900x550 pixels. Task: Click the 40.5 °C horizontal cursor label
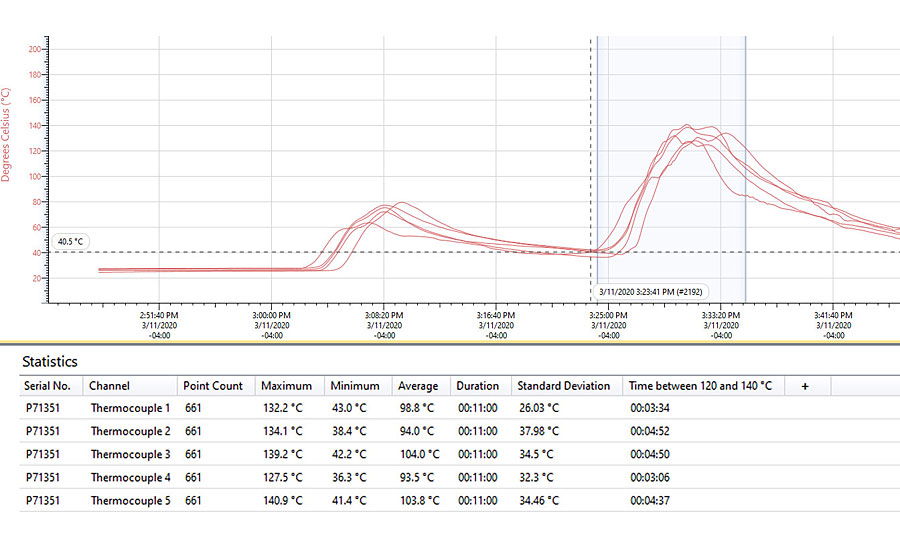pyautogui.click(x=72, y=241)
